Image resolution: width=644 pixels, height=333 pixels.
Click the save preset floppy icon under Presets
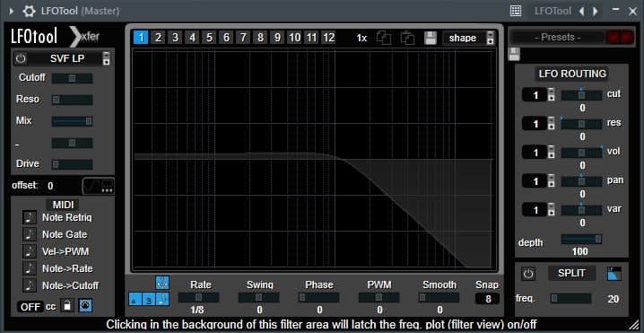pos(514,54)
